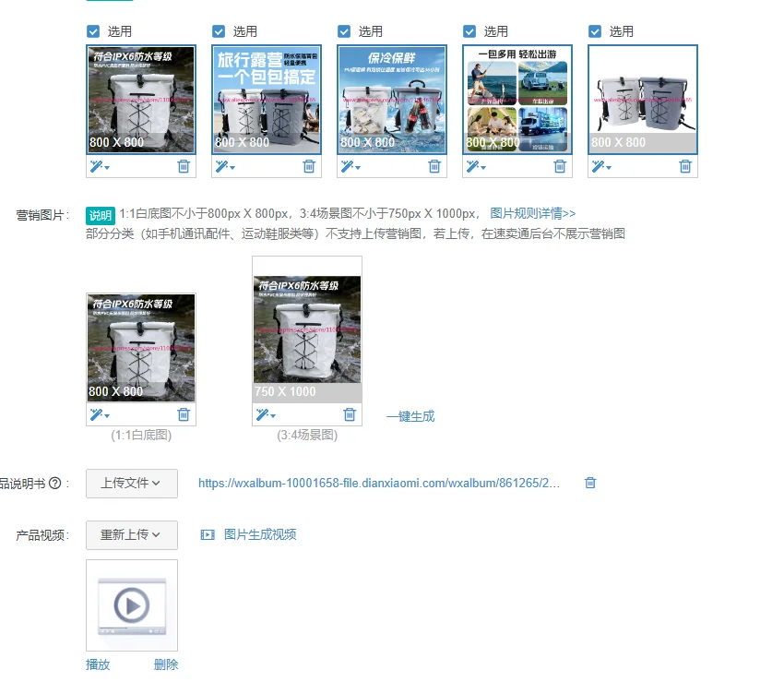Open edit wand menu under 保冷保鲜 image
Image resolution: width=784 pixels, height=682 pixels.
350,166
